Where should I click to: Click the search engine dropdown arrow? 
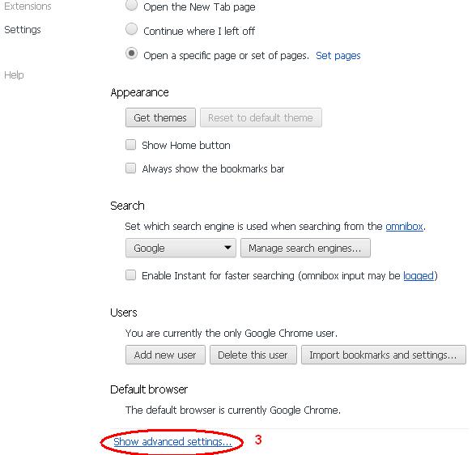point(227,248)
